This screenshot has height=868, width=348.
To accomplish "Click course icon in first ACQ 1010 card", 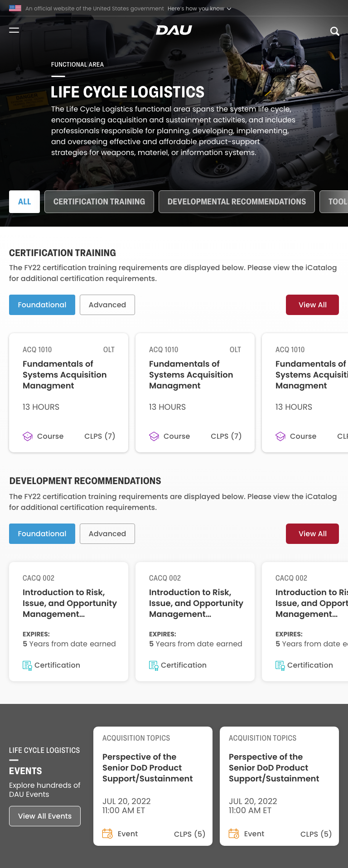I will point(28,436).
